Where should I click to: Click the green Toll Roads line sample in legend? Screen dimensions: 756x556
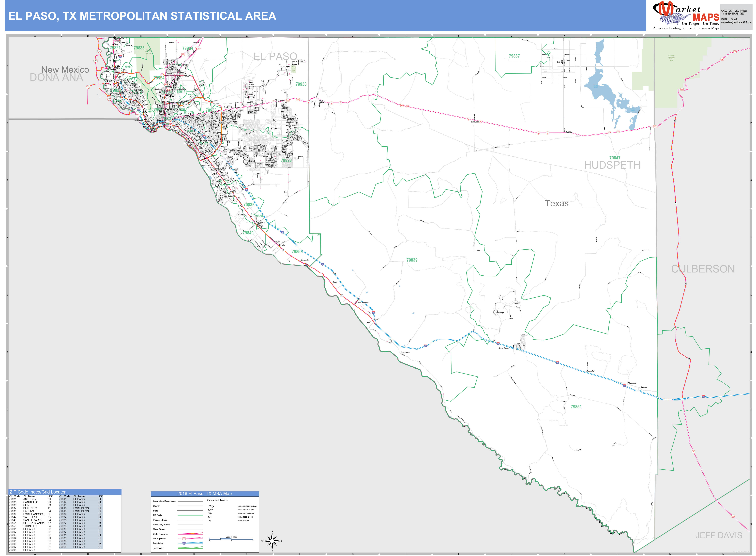[x=190, y=548]
